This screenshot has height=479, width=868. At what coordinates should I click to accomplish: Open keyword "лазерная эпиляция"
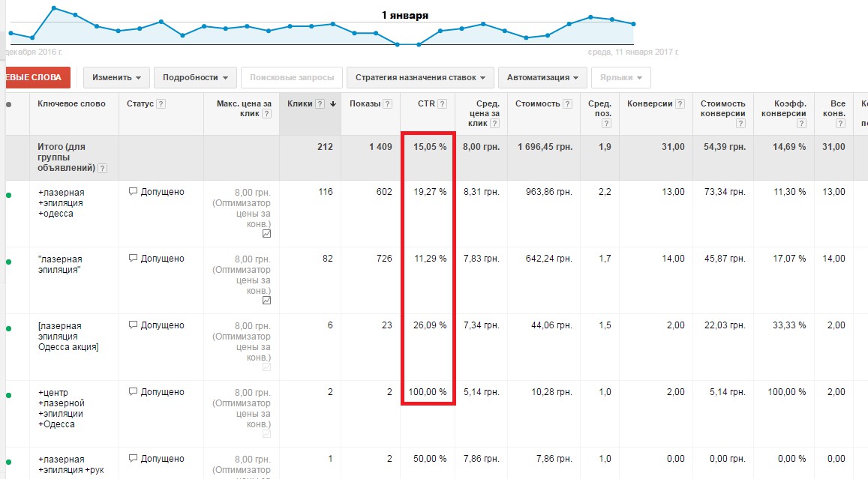click(60, 265)
